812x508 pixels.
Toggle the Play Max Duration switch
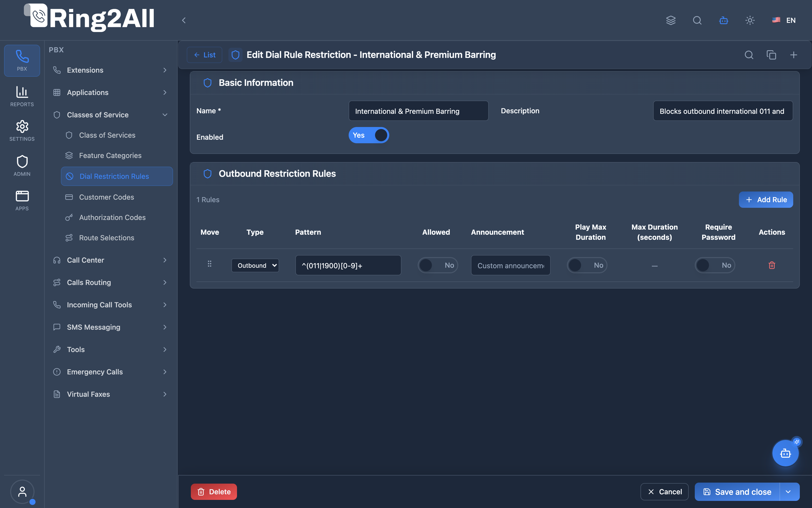(587, 265)
